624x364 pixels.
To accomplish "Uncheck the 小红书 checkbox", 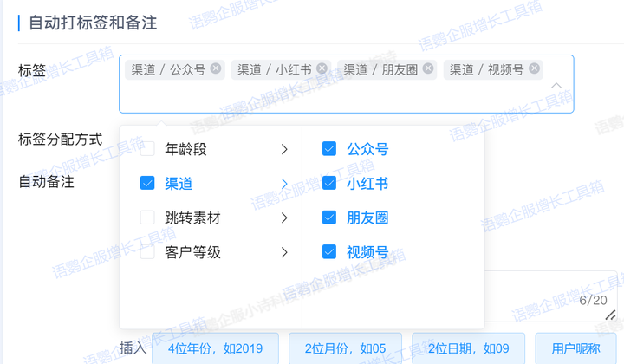I will [329, 184].
